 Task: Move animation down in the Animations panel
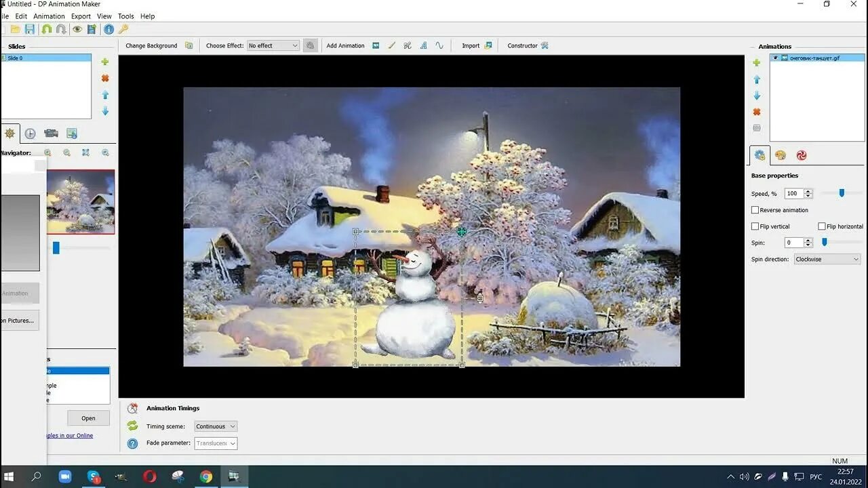[757, 96]
